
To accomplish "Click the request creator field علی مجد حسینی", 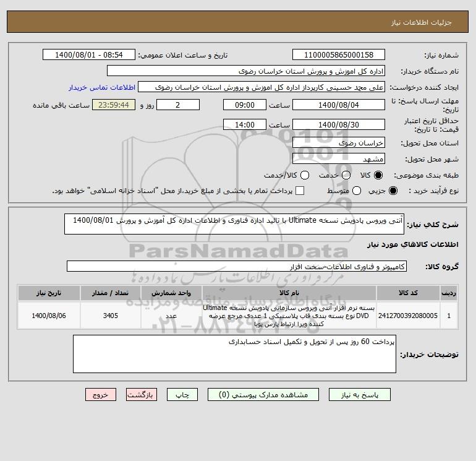I will pos(261,87).
